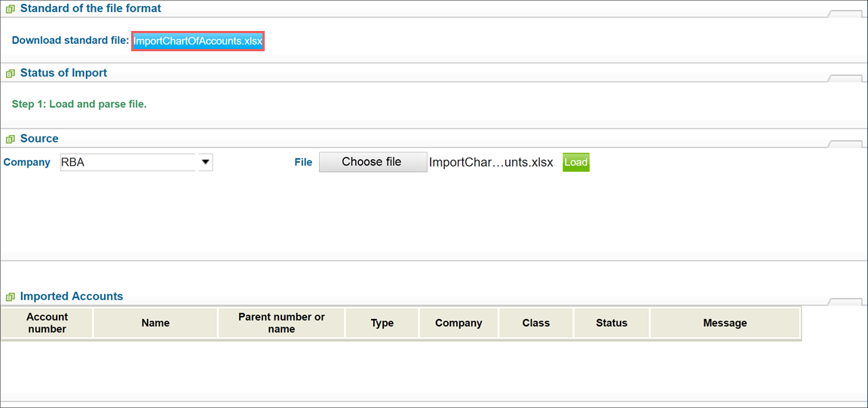Click the icon beside Standard of the file format

9,9
